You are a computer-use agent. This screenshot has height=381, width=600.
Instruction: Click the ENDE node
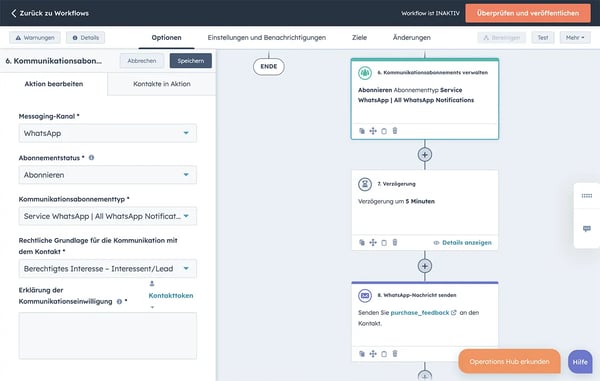pyautogui.click(x=269, y=67)
